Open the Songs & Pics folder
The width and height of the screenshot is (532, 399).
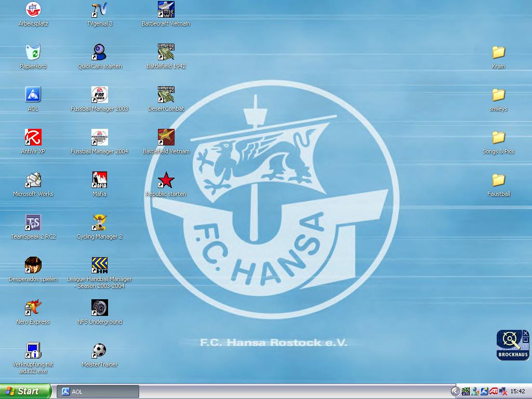tap(498, 138)
